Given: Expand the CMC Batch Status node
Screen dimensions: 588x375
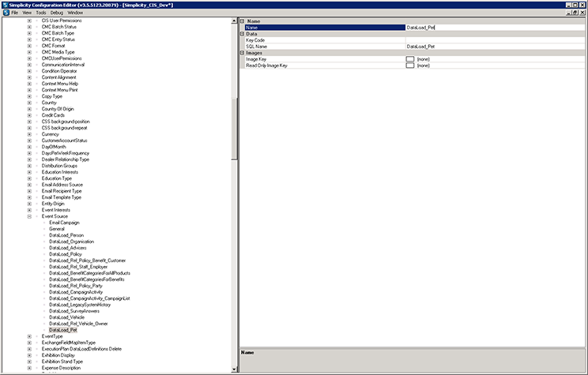Looking at the screenshot, I should (x=29, y=27).
